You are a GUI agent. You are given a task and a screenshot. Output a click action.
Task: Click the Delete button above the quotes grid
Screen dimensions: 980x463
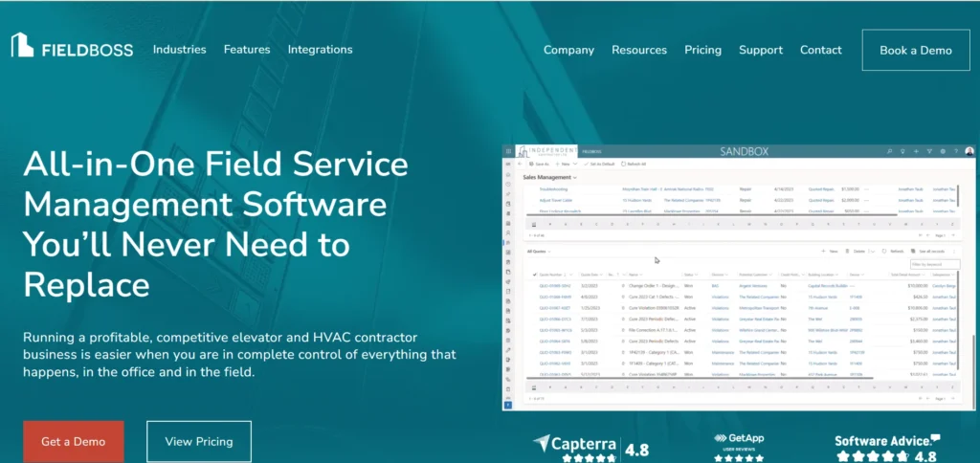click(855, 252)
